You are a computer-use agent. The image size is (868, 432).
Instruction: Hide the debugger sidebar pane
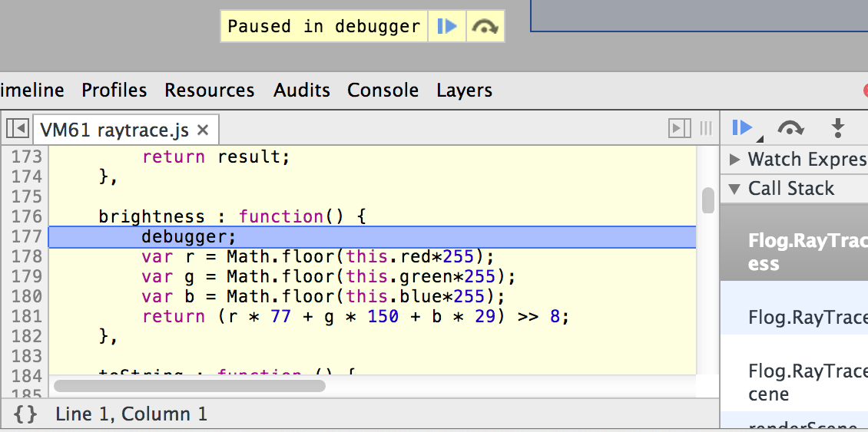[x=679, y=129]
